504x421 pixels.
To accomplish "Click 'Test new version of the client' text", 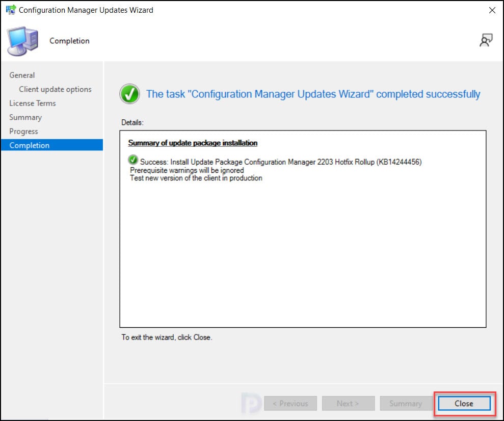I will coord(196,178).
